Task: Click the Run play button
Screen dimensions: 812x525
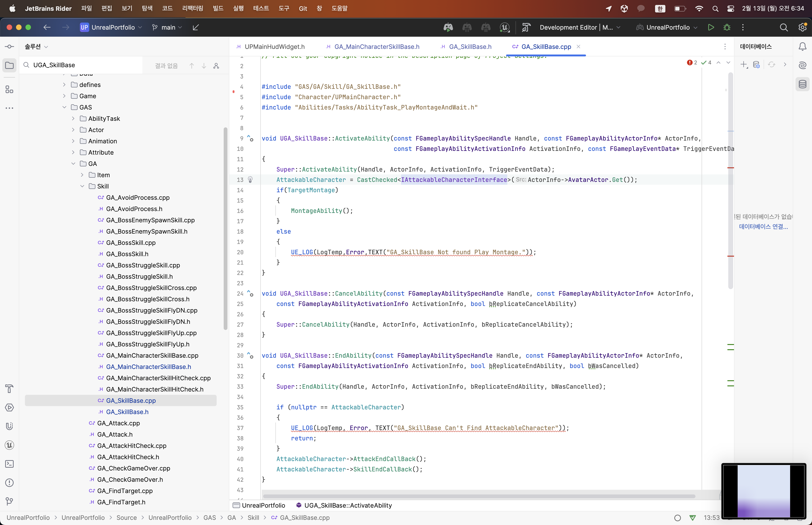Action: 711,27
